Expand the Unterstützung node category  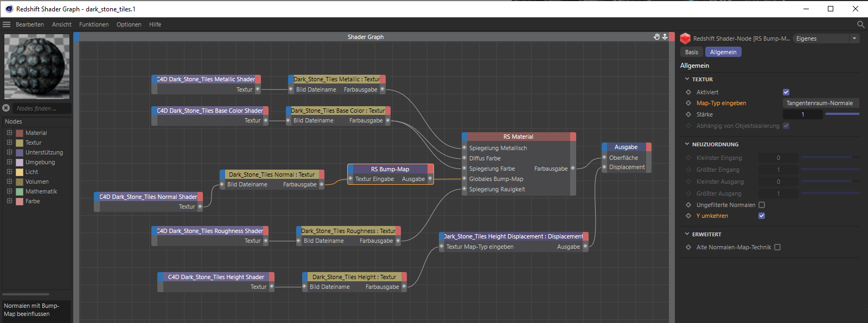point(9,152)
